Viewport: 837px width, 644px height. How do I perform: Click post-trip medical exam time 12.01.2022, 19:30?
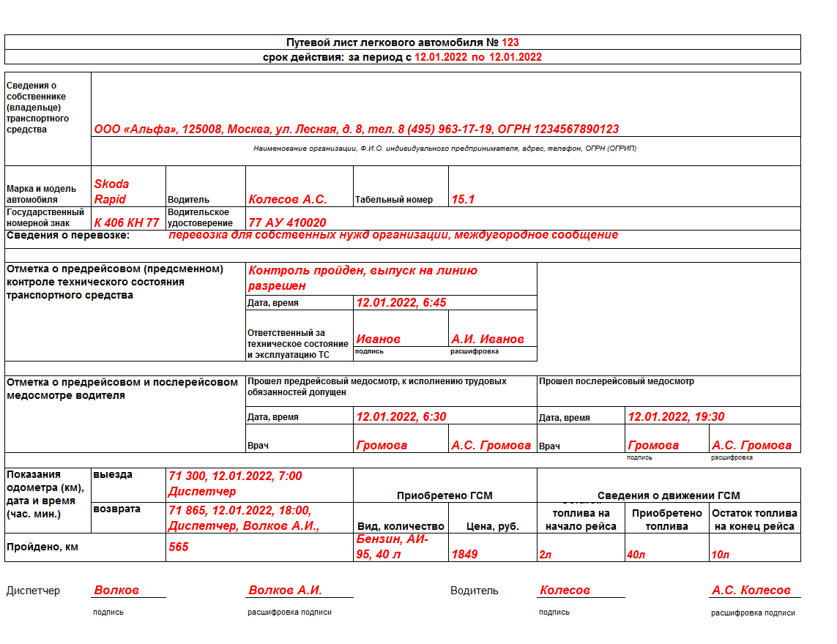pos(713,416)
